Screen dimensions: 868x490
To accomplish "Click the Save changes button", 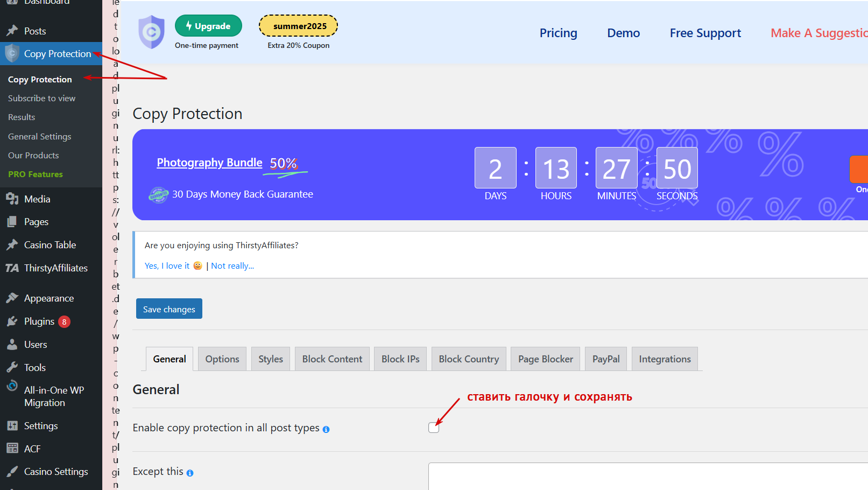I will [x=169, y=309].
